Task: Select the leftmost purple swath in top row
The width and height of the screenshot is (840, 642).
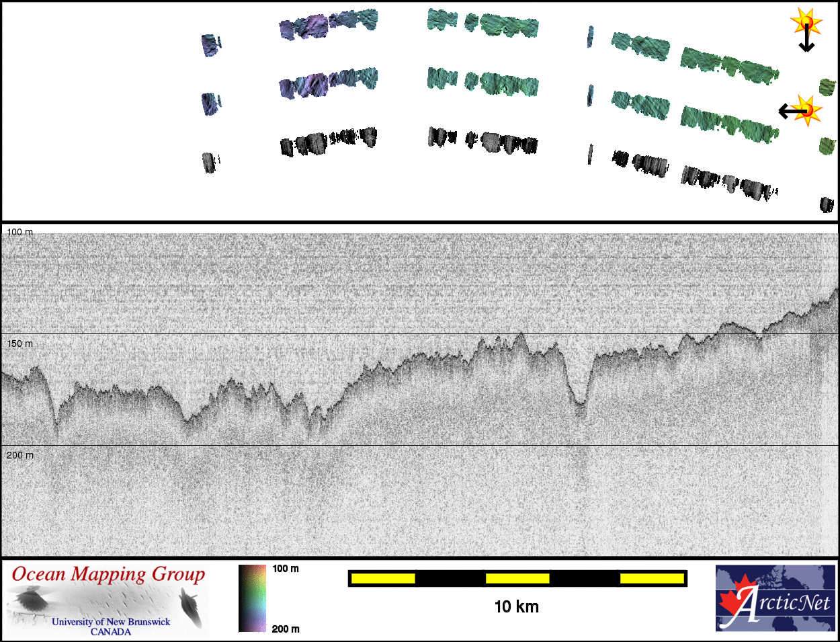Action: (210, 45)
